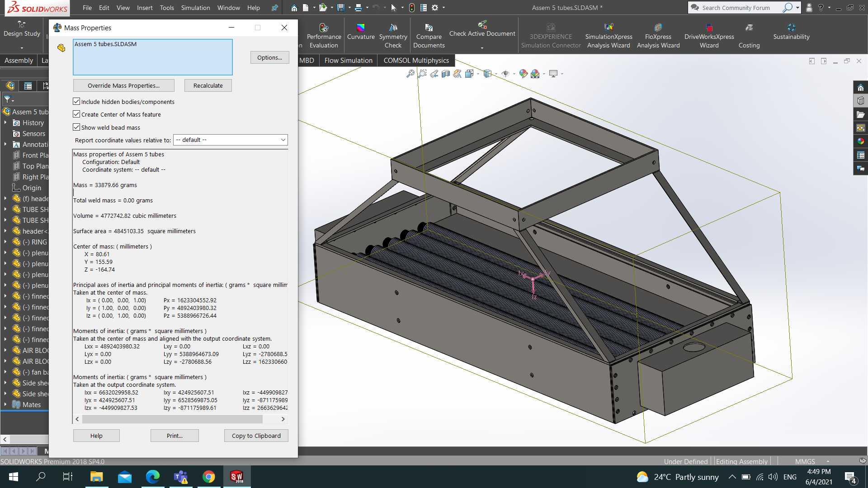
Task: Click the New document icon
Action: [306, 8]
